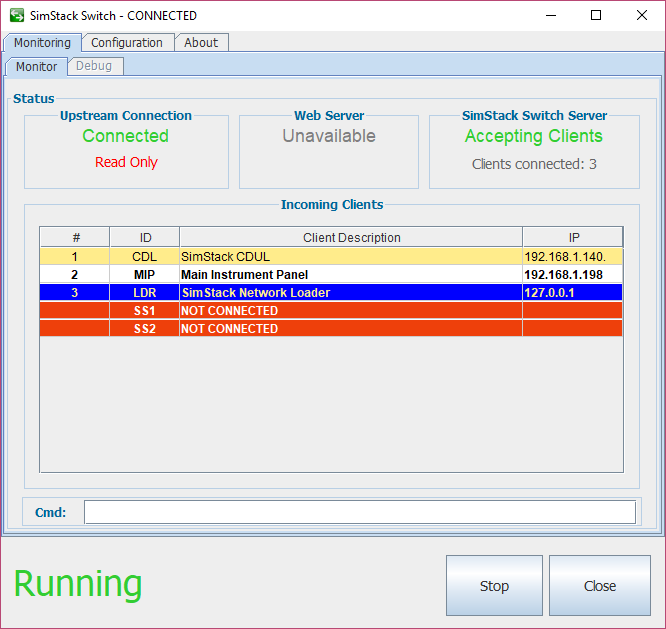Click NOT CONNECTED text in SS2 row

[229, 329]
